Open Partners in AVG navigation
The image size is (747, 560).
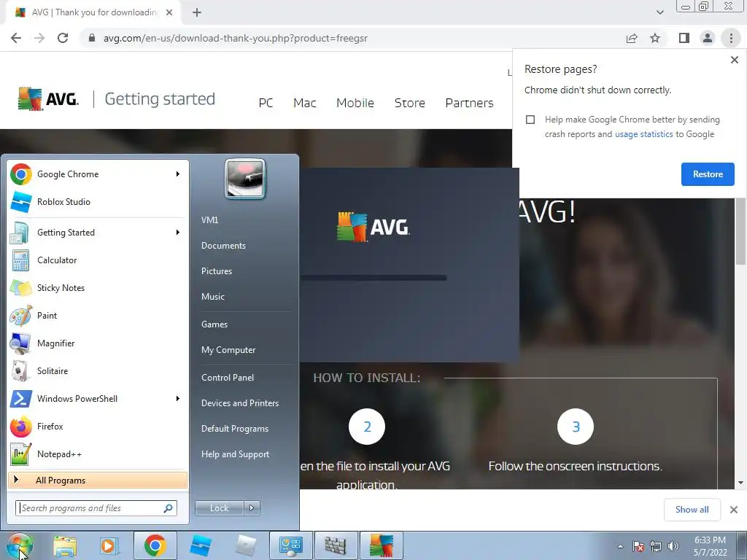469,103
